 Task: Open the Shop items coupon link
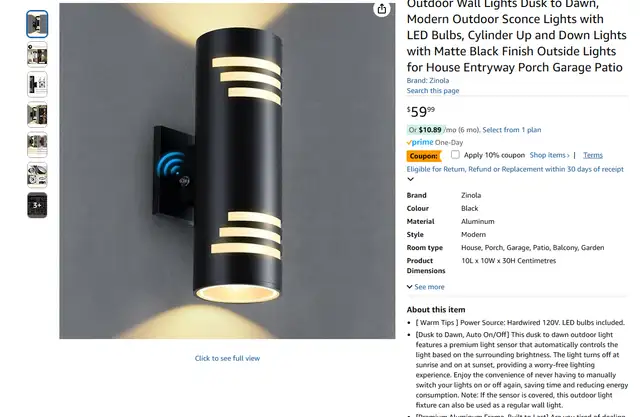point(549,155)
